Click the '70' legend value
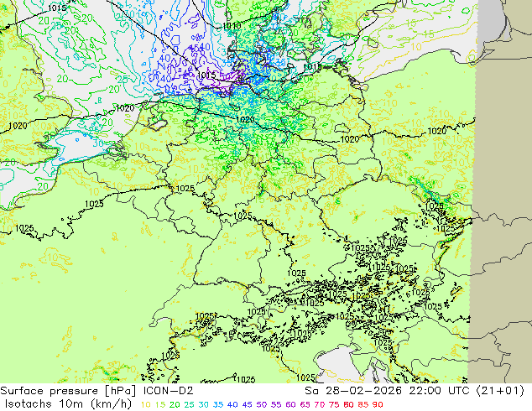This screenshot has height=411, width=532. (x=320, y=404)
